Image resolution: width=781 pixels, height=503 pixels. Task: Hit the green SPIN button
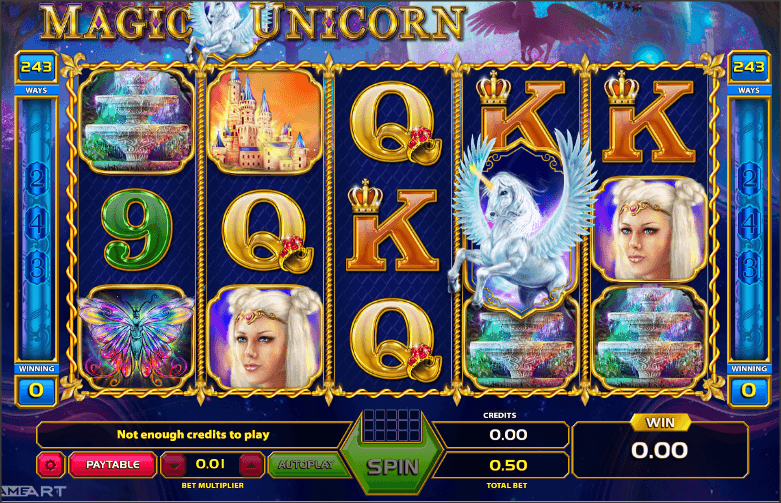pos(392,466)
